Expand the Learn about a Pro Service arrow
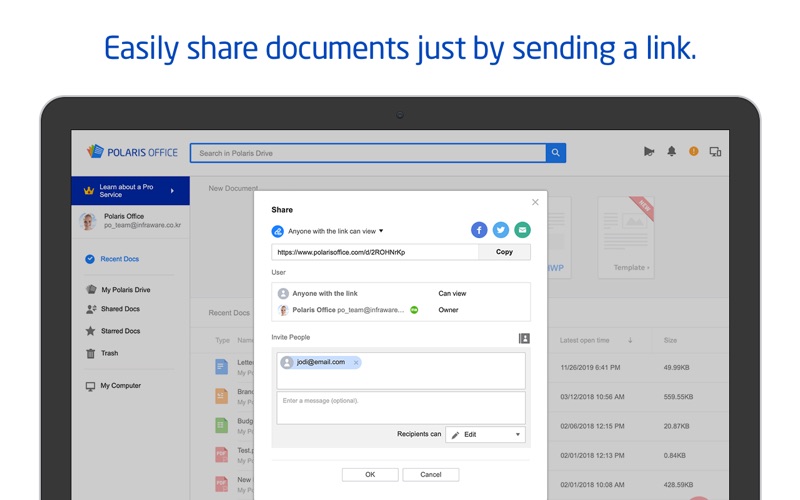800x500 pixels. [x=172, y=191]
